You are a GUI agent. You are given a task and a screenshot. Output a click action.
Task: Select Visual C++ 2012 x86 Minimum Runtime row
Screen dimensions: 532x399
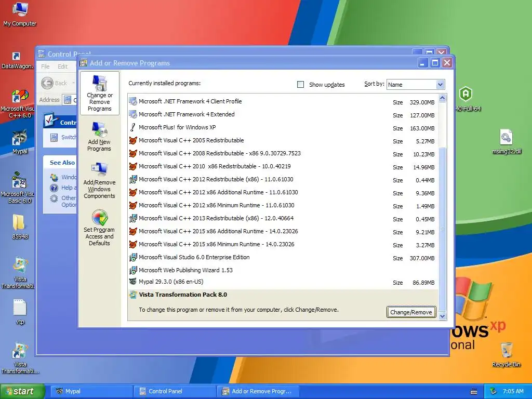point(283,205)
